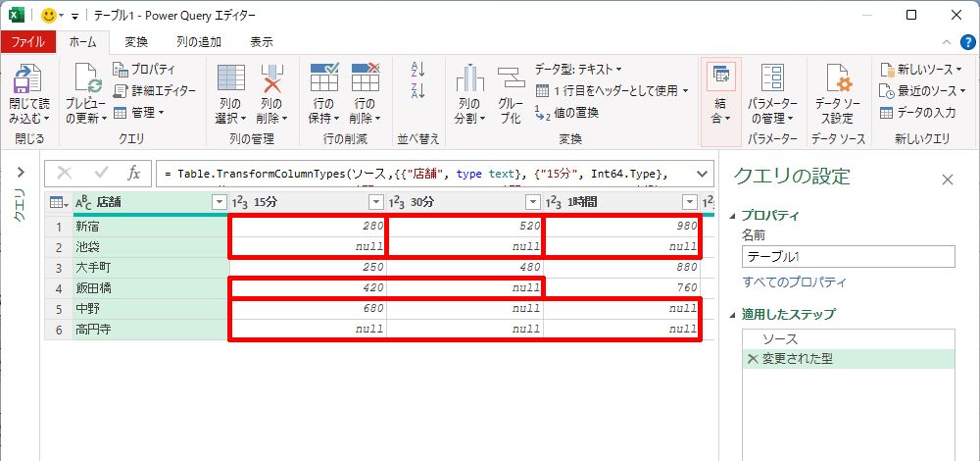Viewport: 980px width, 461px height.
Task: Click the すべてのプロパティ link
Action: click(794, 282)
